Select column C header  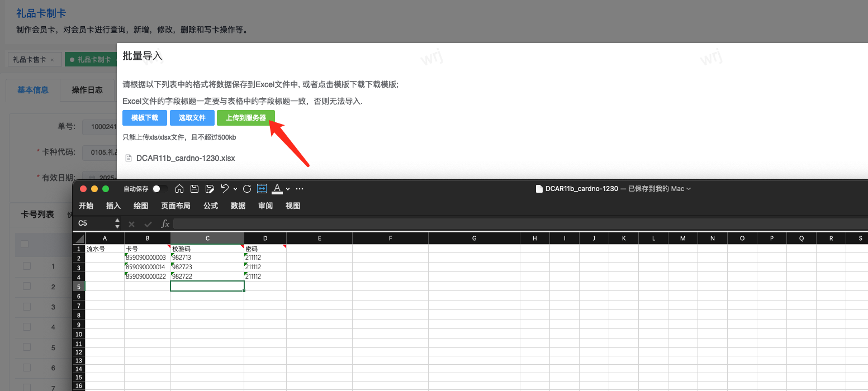(207, 239)
